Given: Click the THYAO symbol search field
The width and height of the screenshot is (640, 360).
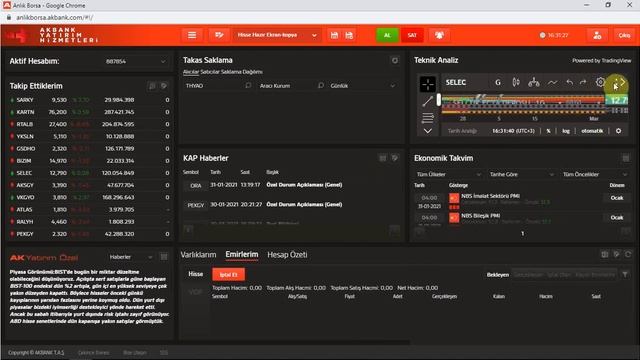Looking at the screenshot, I should [213, 86].
